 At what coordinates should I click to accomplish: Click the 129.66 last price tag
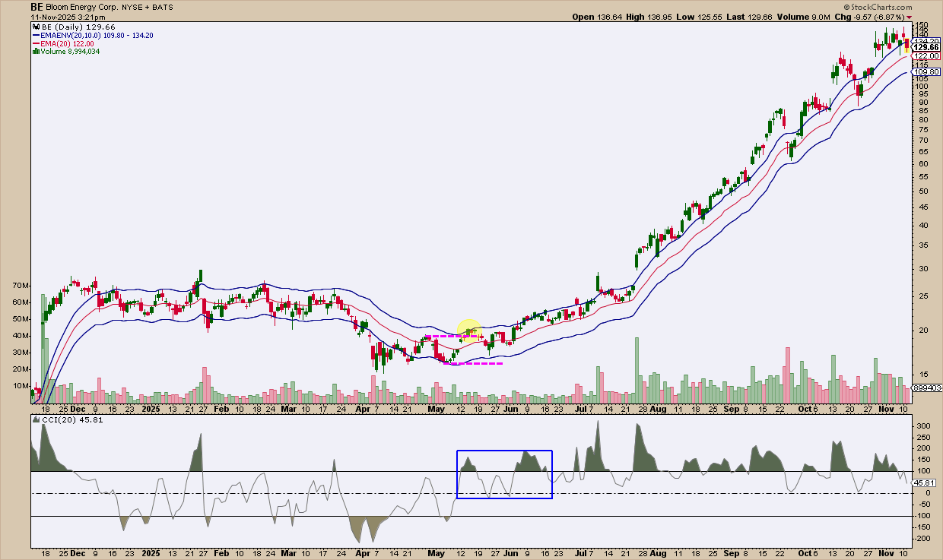pyautogui.click(x=926, y=47)
